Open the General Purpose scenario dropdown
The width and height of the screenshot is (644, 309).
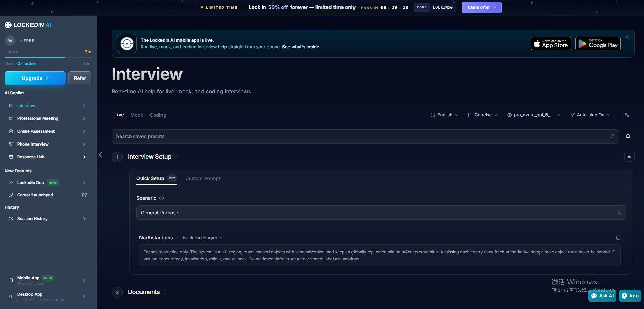(381, 213)
